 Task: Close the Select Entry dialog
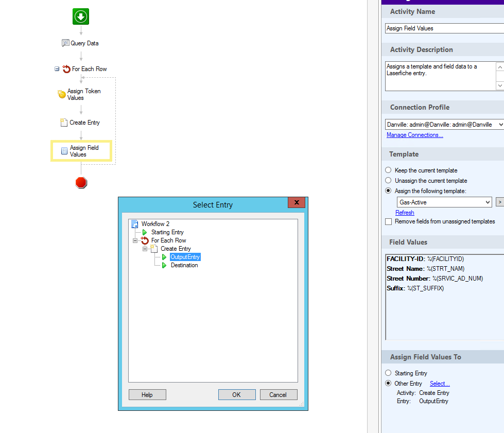click(x=297, y=202)
